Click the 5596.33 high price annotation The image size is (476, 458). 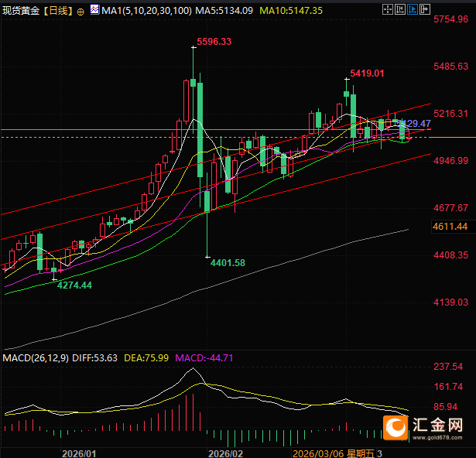214,41
